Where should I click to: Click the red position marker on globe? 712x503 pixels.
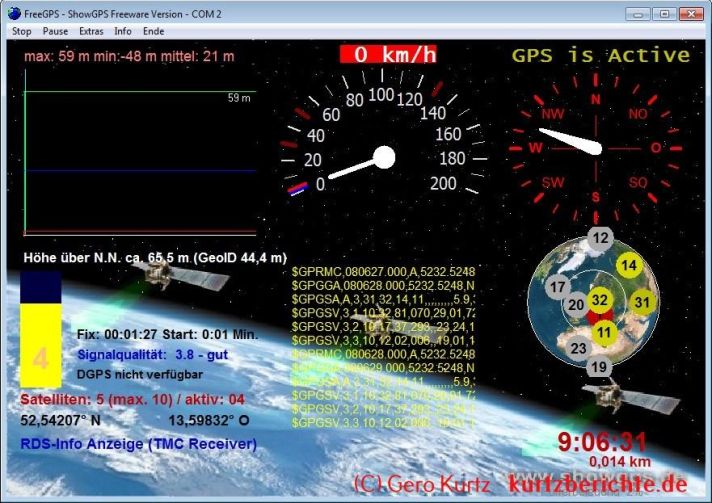[x=601, y=317]
